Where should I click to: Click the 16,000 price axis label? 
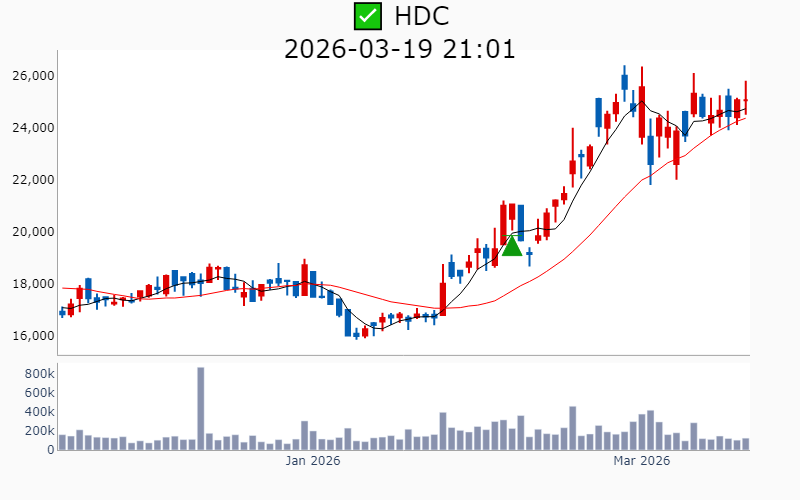[x=32, y=336]
